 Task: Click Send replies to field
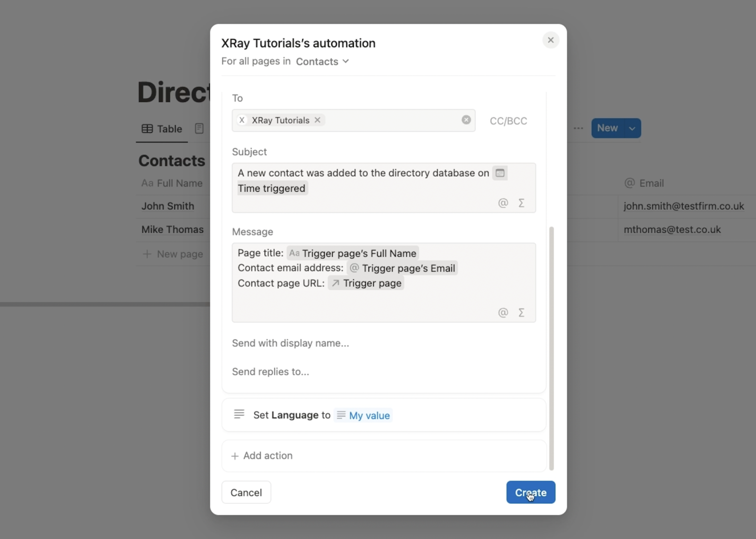click(x=270, y=372)
